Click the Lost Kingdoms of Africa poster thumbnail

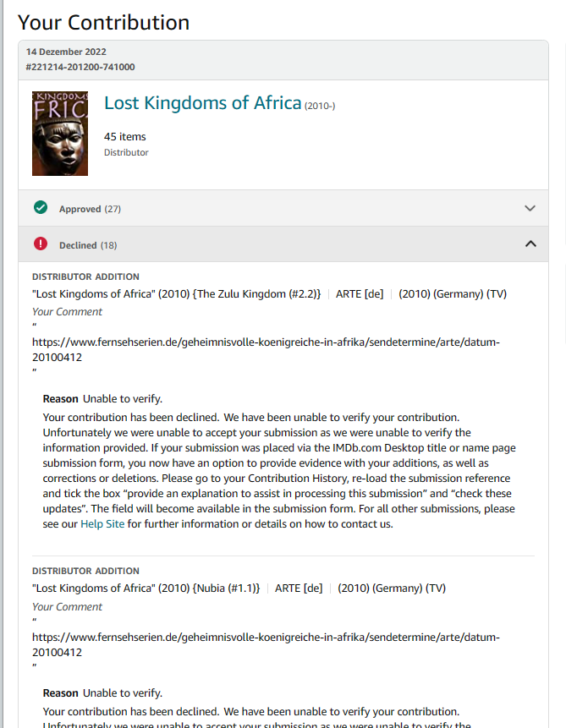click(60, 134)
